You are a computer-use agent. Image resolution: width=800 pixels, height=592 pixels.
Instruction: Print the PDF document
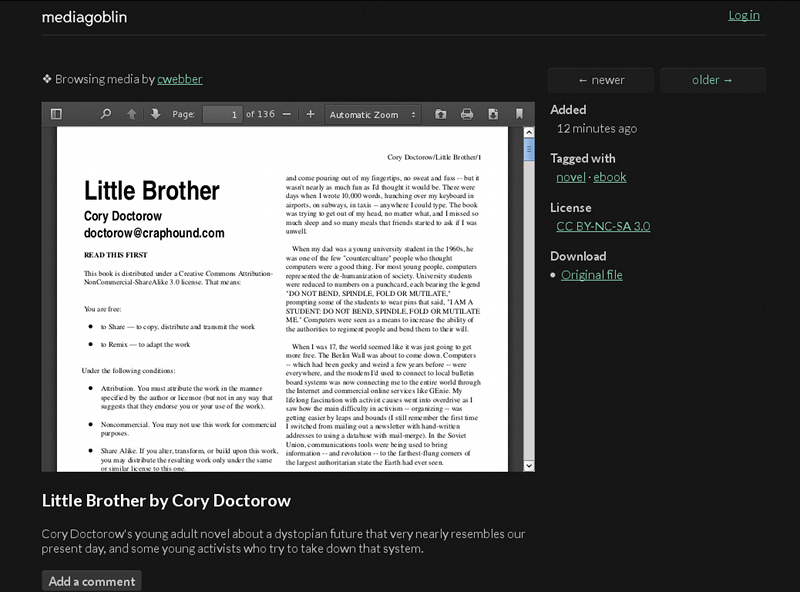coord(467,114)
